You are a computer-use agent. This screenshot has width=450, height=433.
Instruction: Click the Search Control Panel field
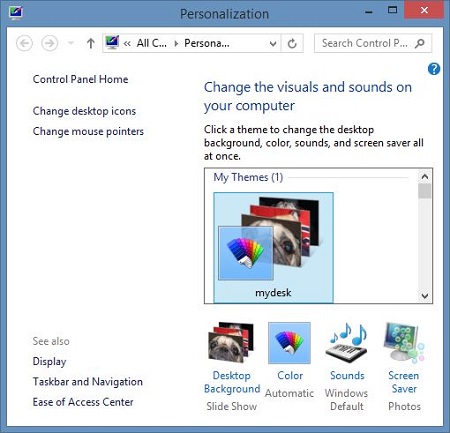(373, 43)
